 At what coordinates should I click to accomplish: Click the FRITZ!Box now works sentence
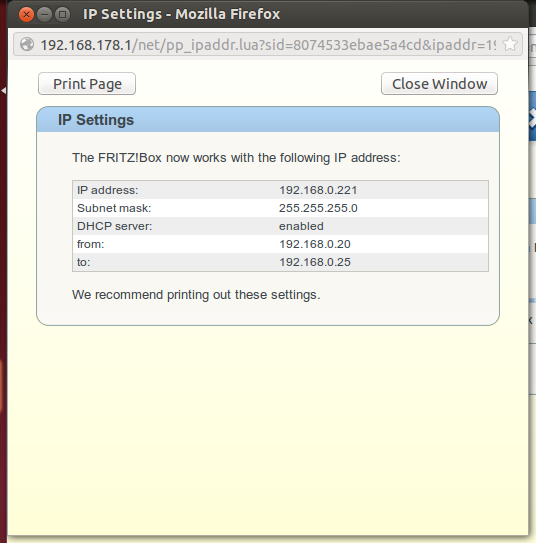(x=236, y=158)
